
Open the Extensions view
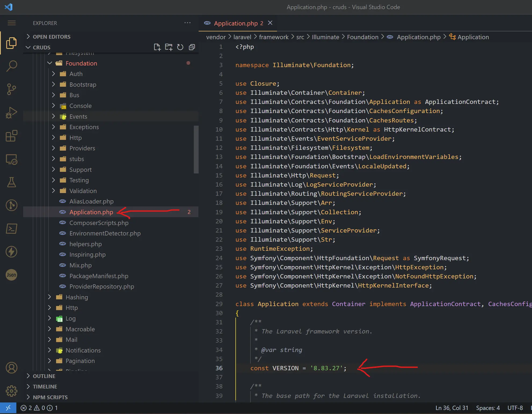pos(11,136)
